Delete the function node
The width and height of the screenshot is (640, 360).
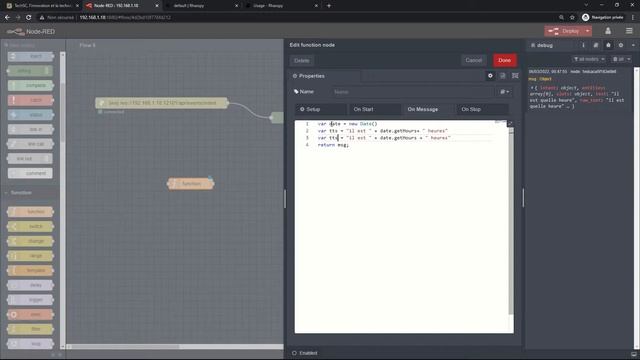click(302, 61)
